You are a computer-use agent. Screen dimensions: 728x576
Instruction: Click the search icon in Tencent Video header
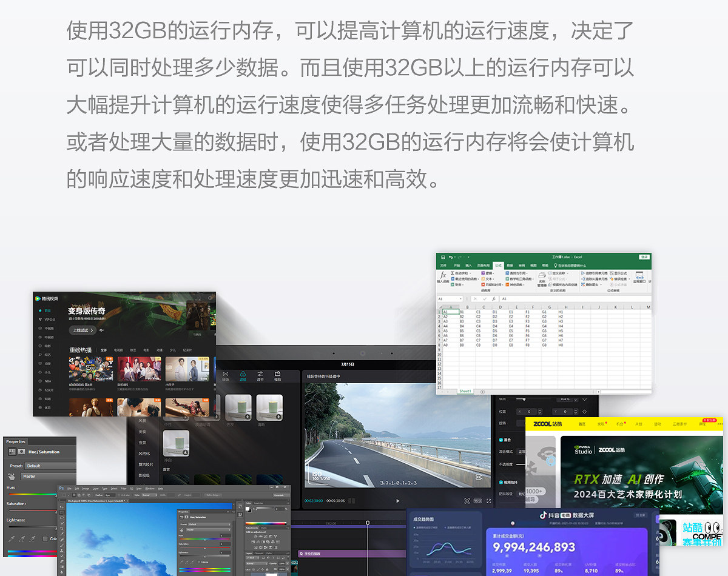tap(210, 298)
